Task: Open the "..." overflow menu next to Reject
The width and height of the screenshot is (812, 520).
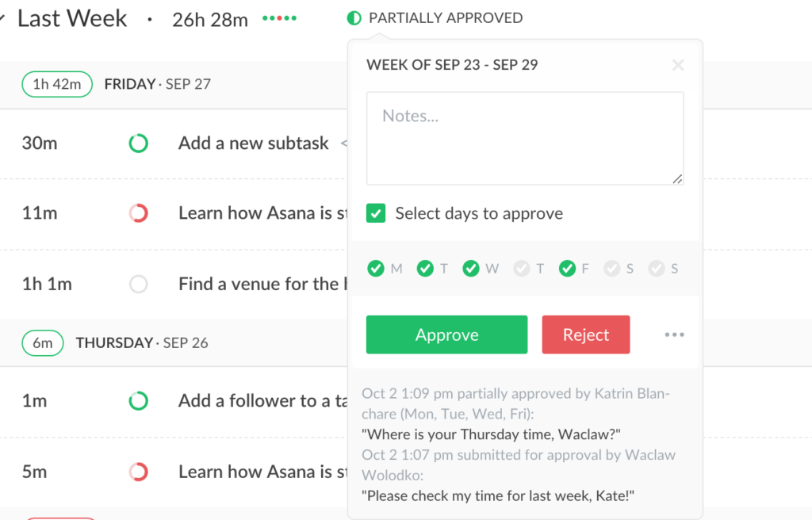Action: point(673,335)
